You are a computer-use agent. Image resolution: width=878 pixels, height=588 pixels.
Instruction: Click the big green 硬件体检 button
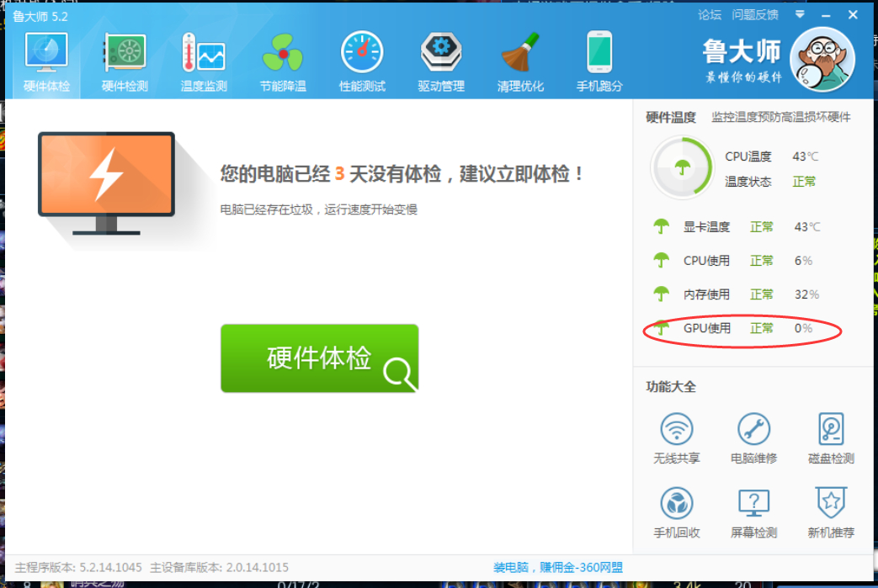(319, 358)
